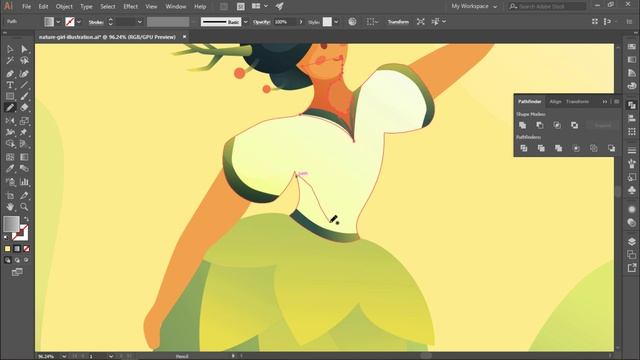Set fill to None button
Image resolution: width=640 pixels, height=360 pixels.
(26, 249)
